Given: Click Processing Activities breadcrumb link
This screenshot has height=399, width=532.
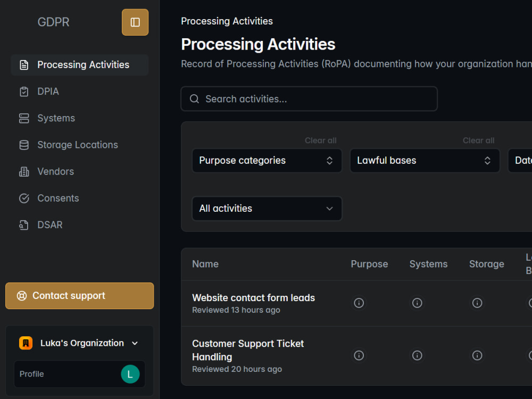Looking at the screenshot, I should [227, 21].
